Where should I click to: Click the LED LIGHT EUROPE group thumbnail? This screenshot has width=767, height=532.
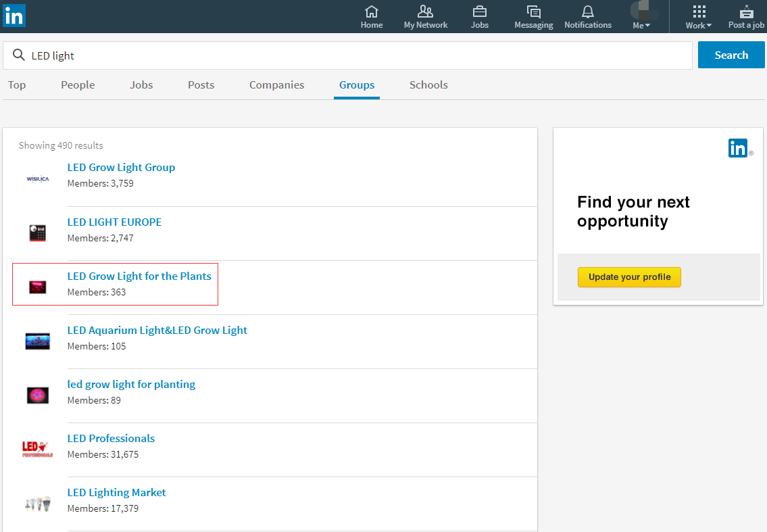[x=38, y=233]
